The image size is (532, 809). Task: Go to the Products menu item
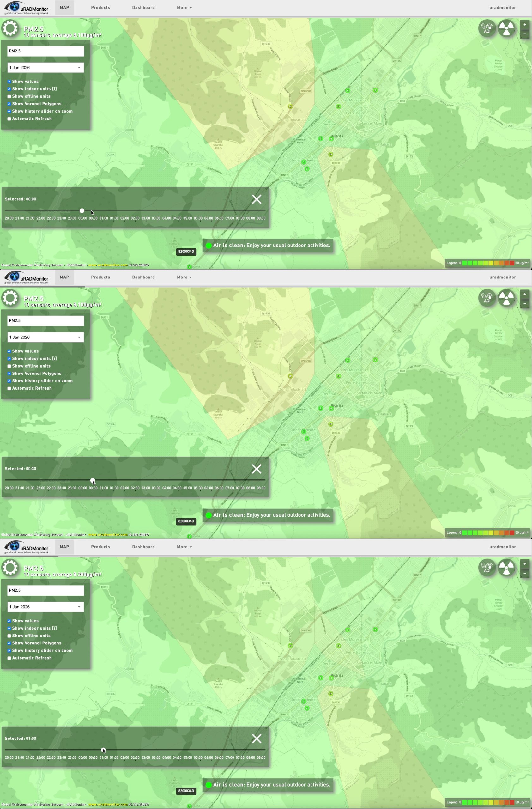(x=100, y=8)
